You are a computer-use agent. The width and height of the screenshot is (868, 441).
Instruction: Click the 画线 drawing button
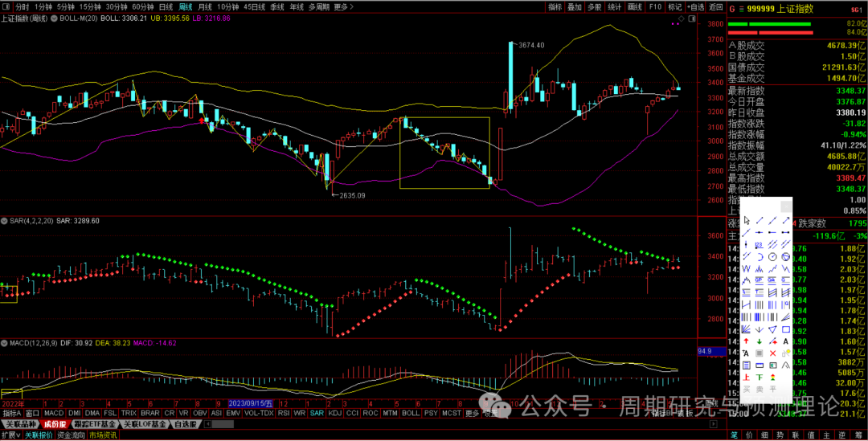coord(635,6)
